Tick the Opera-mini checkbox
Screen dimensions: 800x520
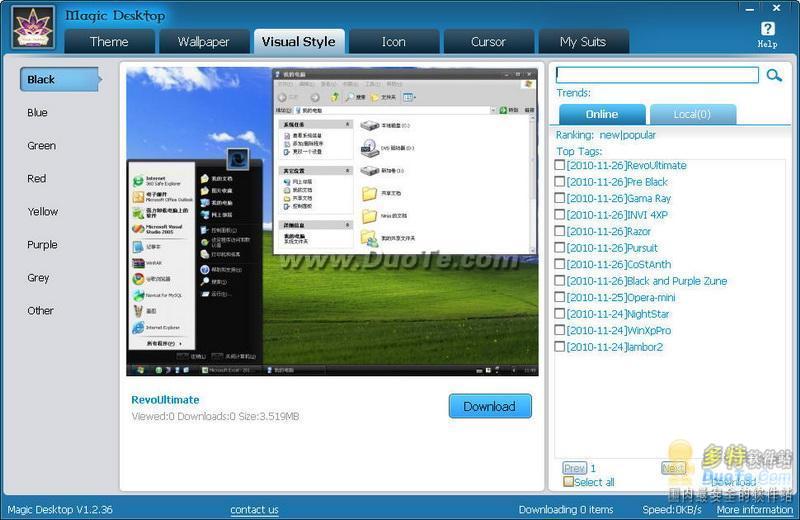560,297
